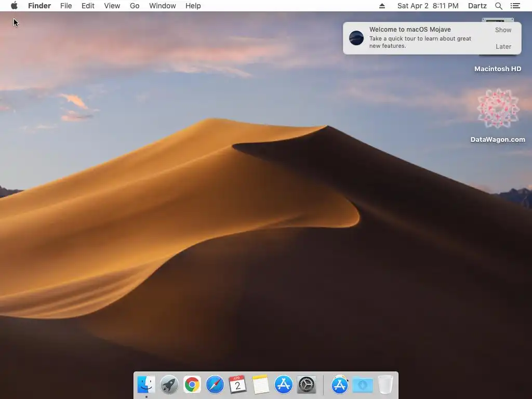
Task: Click the eject icon in menu bar
Action: 382,6
